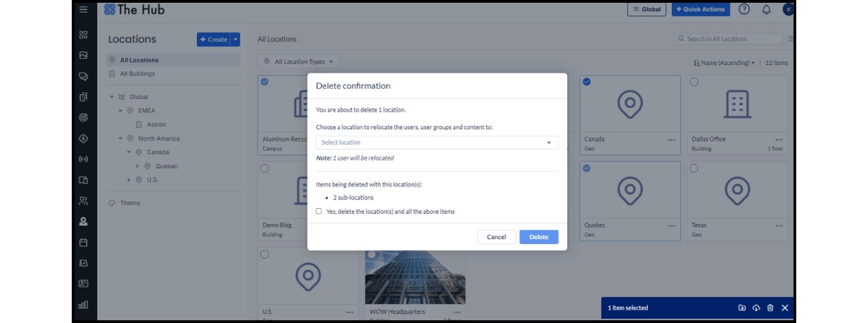The image size is (868, 323).
Task: Open the chat messages sidebar icon
Action: pos(83,76)
